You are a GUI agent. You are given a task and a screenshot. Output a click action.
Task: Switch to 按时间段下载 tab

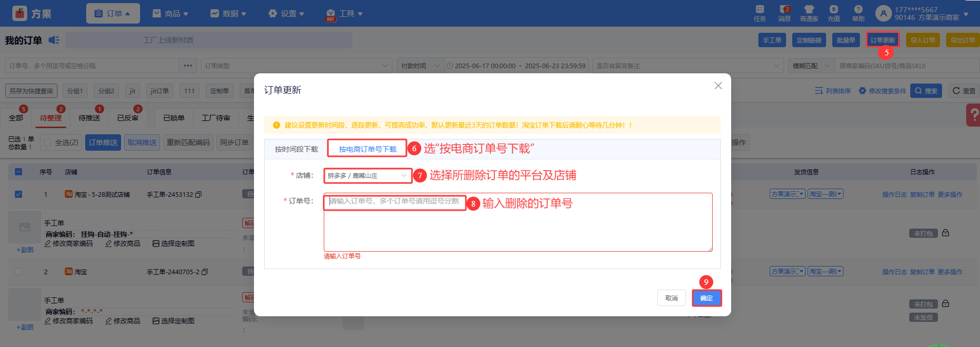[x=296, y=149]
